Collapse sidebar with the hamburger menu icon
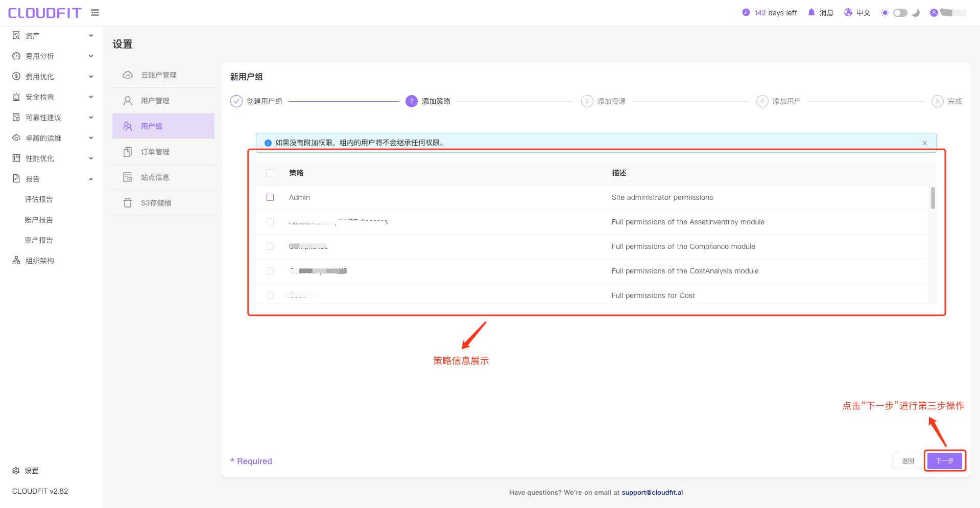Image resolution: width=980 pixels, height=508 pixels. click(x=95, y=12)
